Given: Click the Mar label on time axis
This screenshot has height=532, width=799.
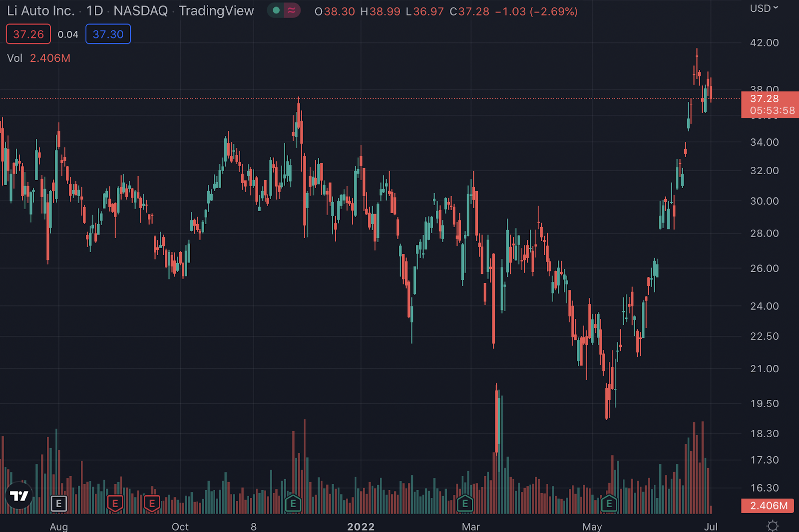Looking at the screenshot, I should pyautogui.click(x=471, y=527).
